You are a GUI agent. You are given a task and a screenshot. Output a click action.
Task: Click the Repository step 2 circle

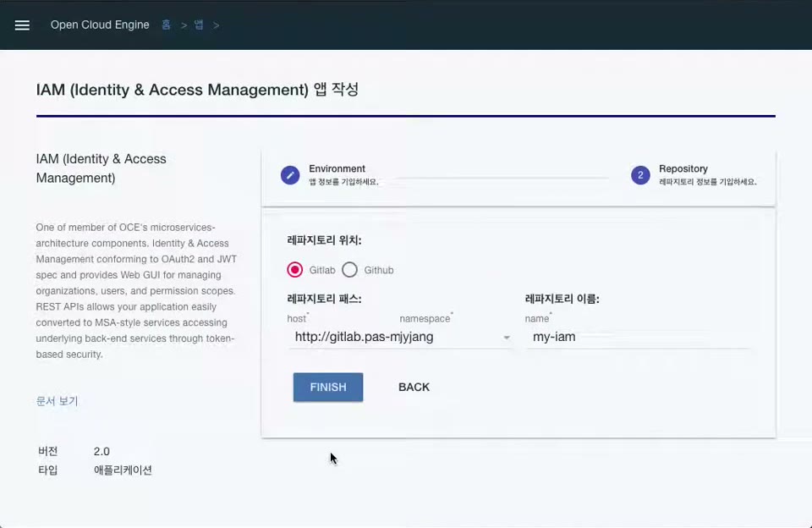[x=640, y=175]
